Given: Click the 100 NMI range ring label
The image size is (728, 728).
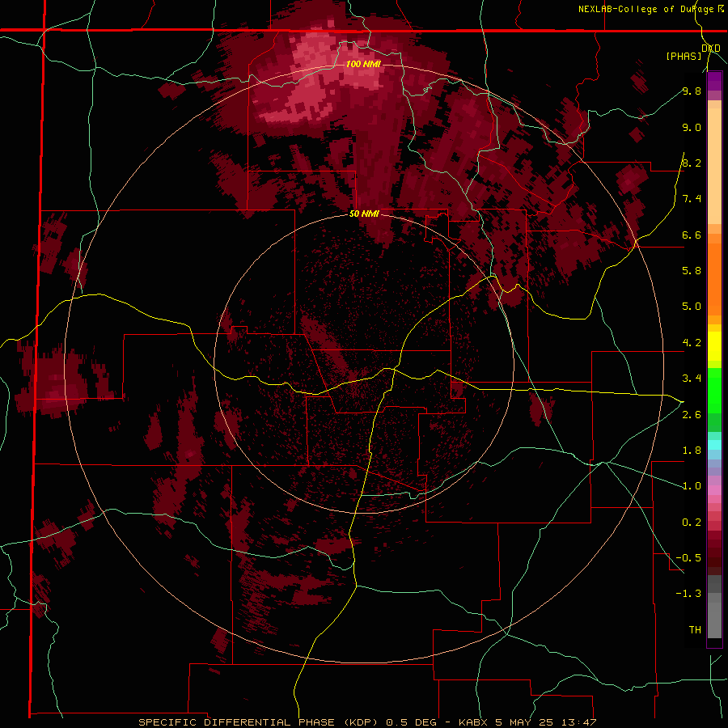Looking at the screenshot, I should coord(363,64).
